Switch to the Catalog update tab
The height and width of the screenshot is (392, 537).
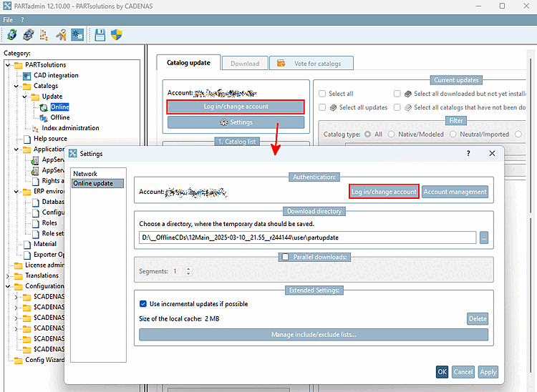point(188,63)
